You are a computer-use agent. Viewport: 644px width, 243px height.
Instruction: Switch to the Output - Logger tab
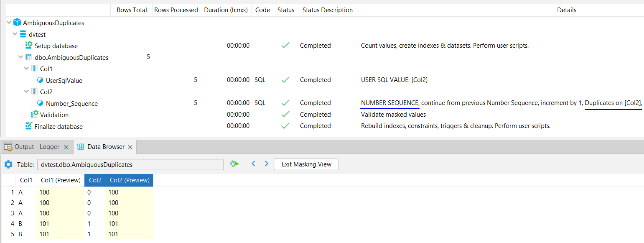37,147
